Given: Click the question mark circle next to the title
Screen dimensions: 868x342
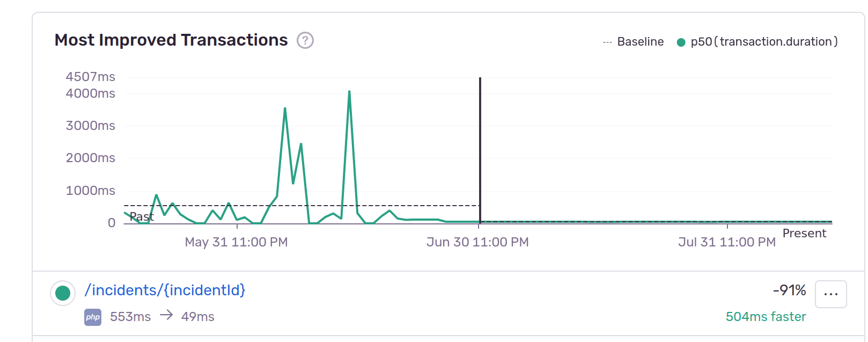Looking at the screenshot, I should point(304,40).
